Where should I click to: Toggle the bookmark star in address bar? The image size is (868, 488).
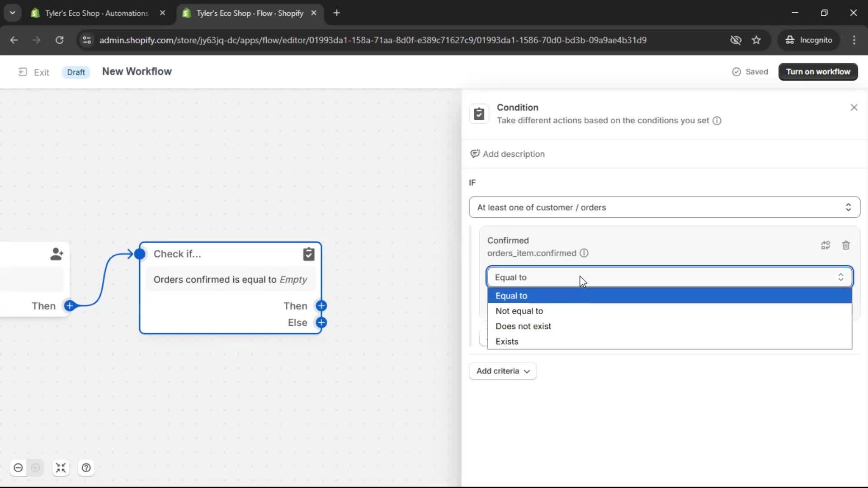[756, 40]
